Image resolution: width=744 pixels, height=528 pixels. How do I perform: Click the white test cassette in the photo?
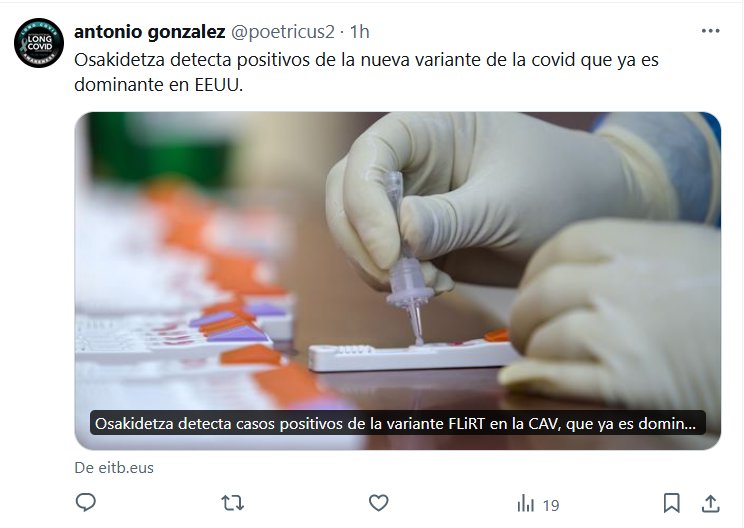414,355
